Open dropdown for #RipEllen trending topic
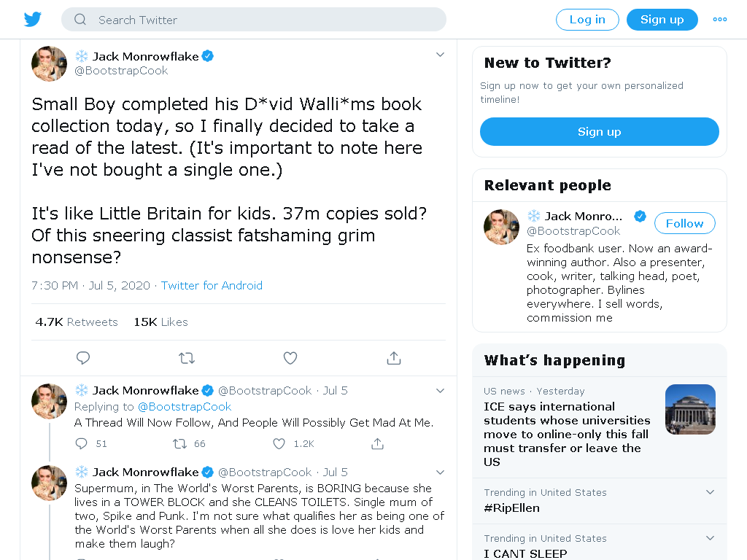The height and width of the screenshot is (560, 747). [710, 492]
